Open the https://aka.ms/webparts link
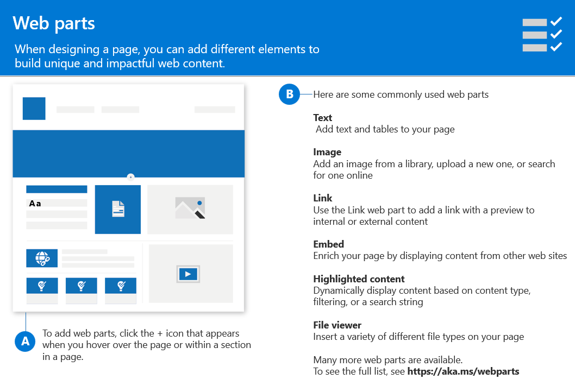 (463, 371)
